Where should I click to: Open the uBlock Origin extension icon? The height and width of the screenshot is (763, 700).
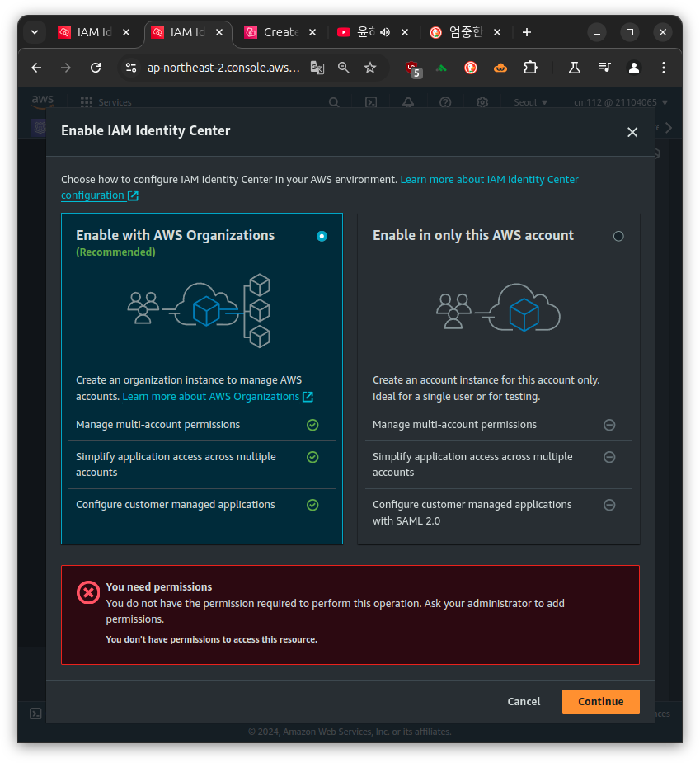[x=413, y=68]
